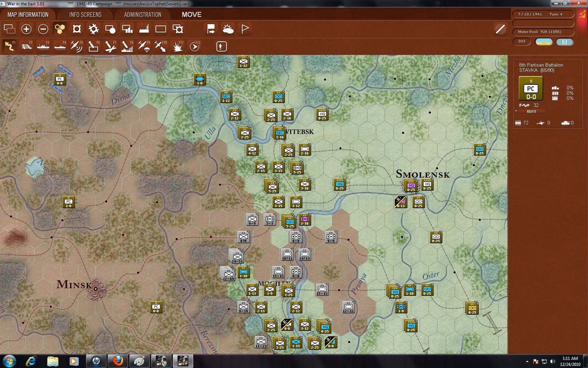
Task: Select F2 rail movement mode
Action: [x=27, y=46]
